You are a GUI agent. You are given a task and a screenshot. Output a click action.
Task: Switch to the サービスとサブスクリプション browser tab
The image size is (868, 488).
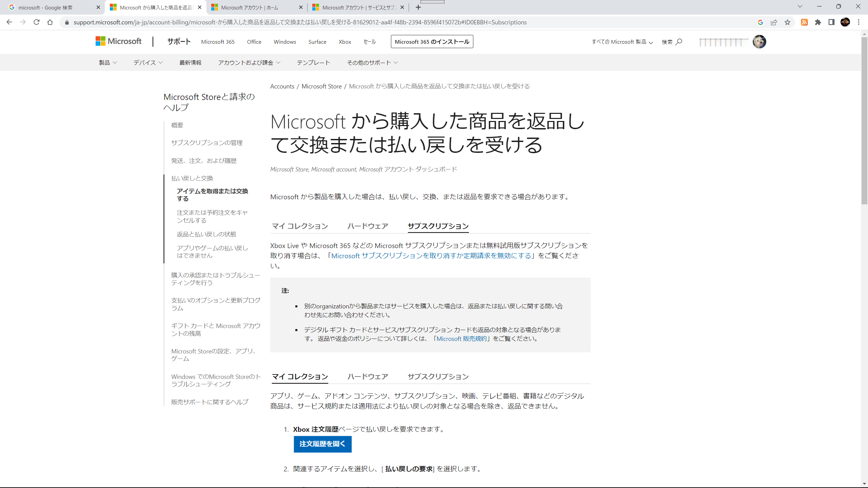pos(358,7)
